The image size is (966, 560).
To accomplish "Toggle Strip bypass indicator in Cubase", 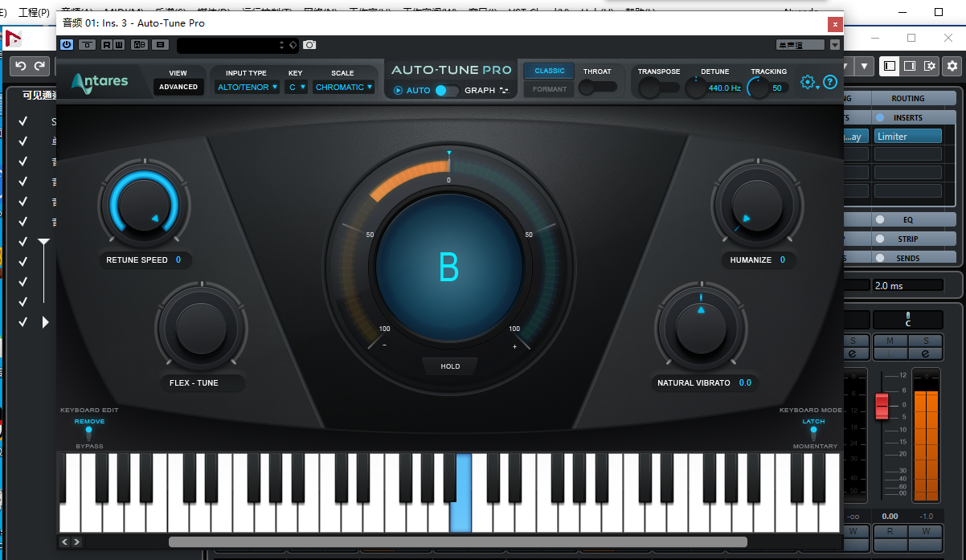I will [x=879, y=239].
